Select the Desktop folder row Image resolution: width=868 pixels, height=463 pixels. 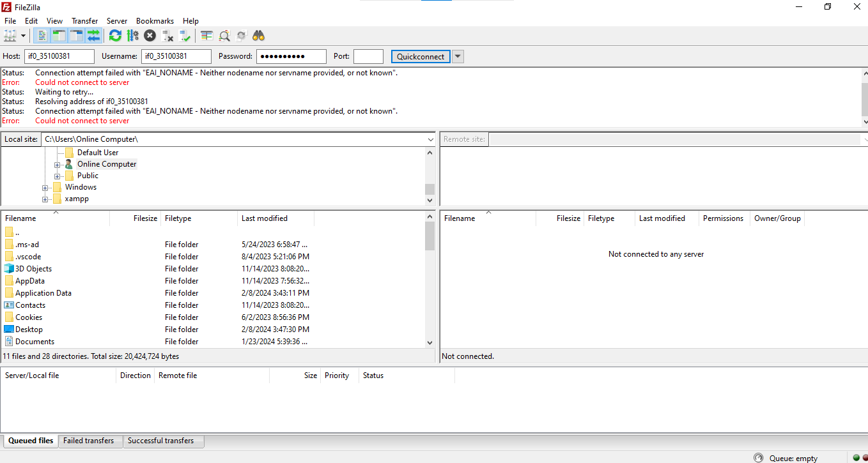coord(213,330)
